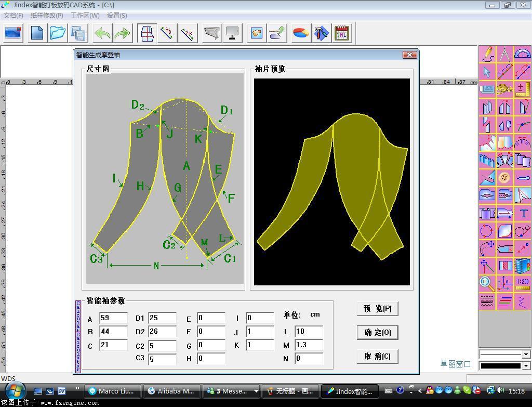Select the compass divider tool

pos(505,54)
